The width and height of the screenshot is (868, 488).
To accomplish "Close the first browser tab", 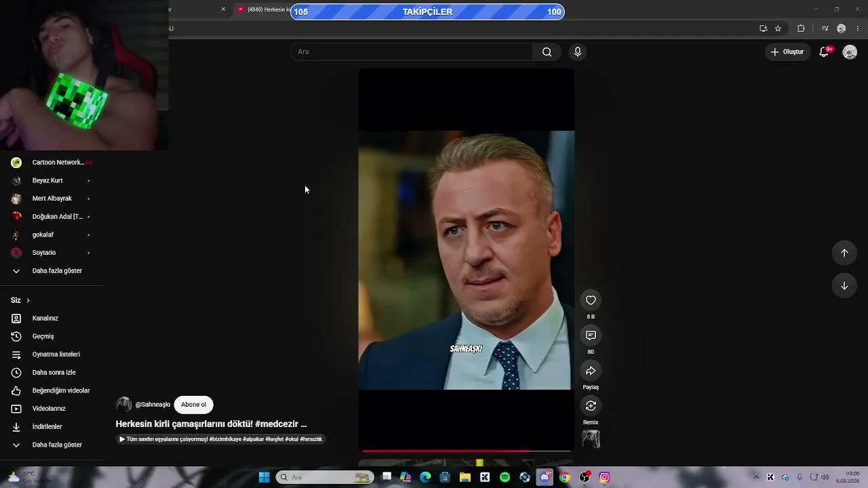I will coord(223,9).
